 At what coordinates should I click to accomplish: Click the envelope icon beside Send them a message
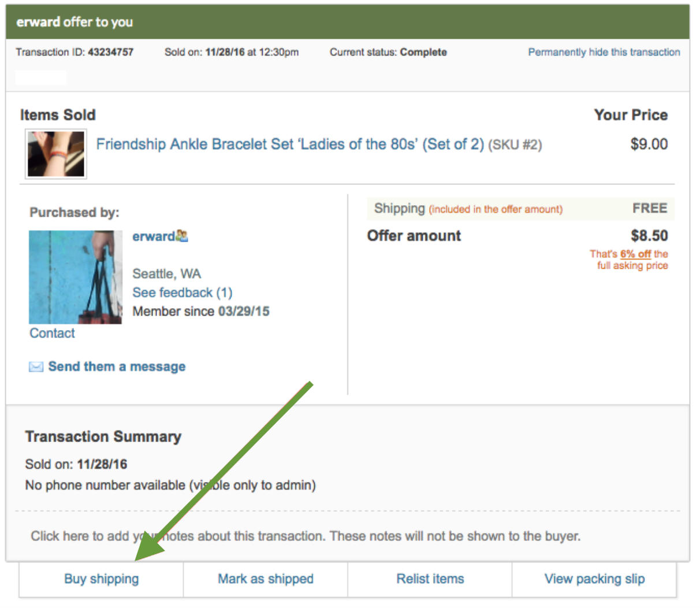[x=36, y=367]
